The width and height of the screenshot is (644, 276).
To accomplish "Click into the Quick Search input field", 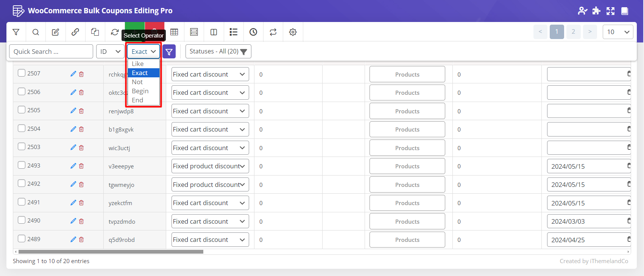I will 51,52.
